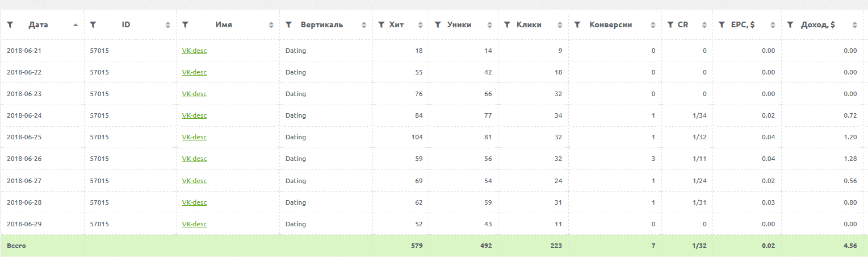The width and height of the screenshot is (868, 257).
Task: Click the Всего totals row label
Action: tap(16, 246)
